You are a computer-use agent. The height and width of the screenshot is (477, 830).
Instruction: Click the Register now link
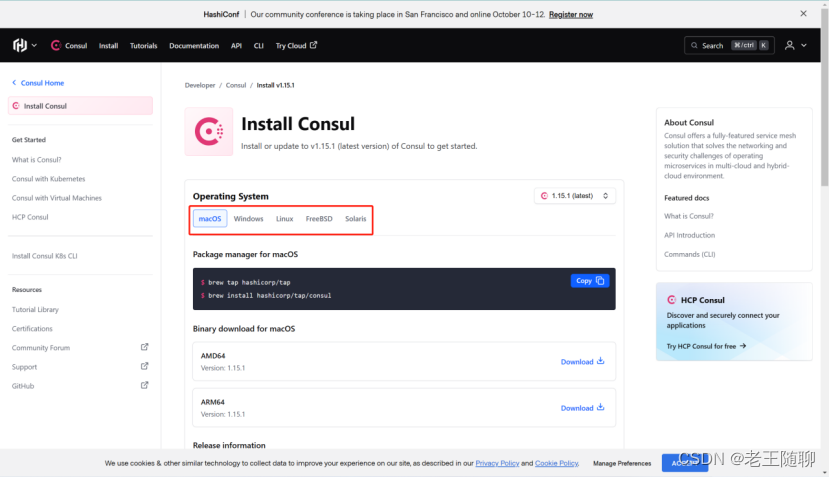click(x=571, y=14)
